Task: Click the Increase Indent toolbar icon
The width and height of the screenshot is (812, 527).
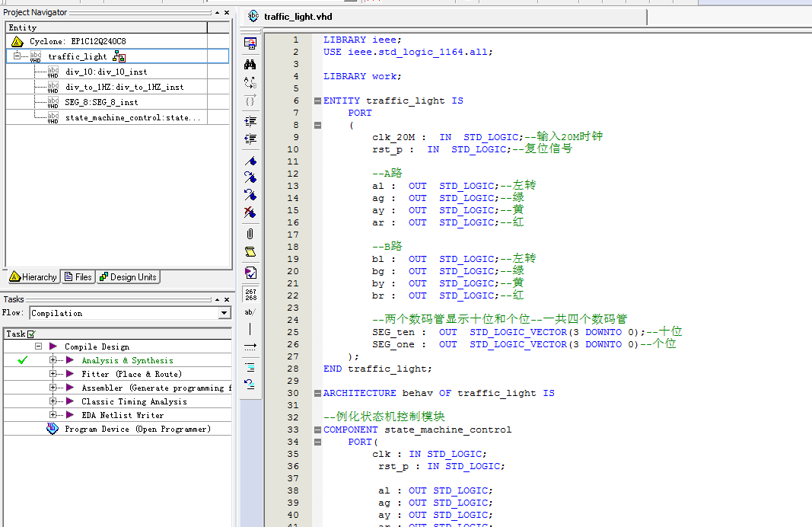Action: (250, 121)
